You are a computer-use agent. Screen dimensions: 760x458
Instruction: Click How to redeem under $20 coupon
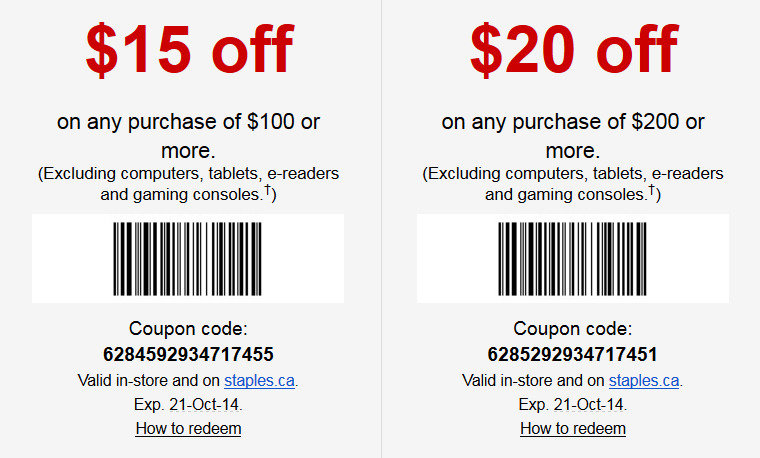[573, 428]
